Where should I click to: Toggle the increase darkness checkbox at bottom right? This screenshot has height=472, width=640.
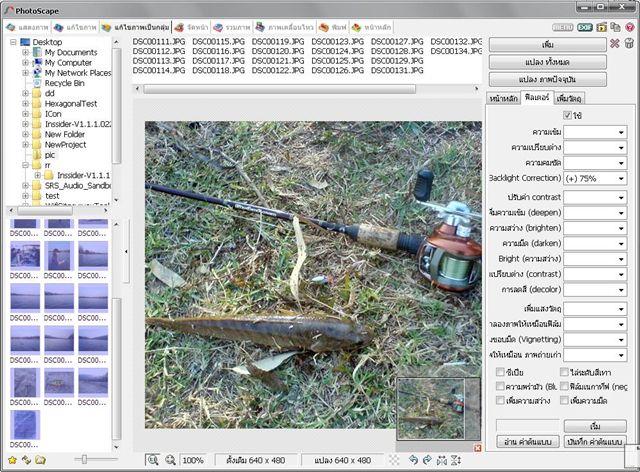(564, 400)
